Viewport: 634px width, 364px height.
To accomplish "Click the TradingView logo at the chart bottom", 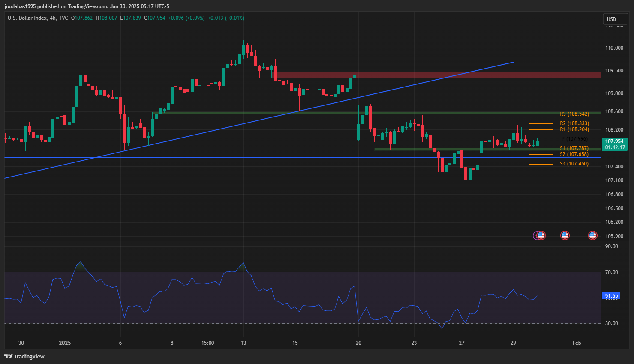I will coord(24,356).
